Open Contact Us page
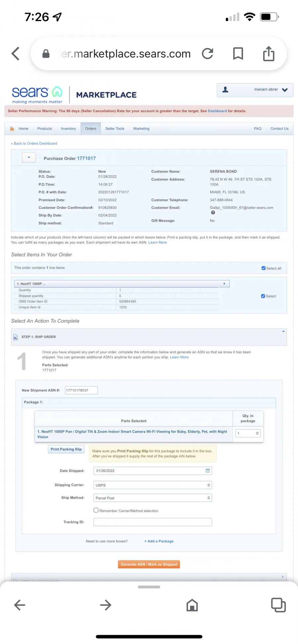 tap(279, 129)
